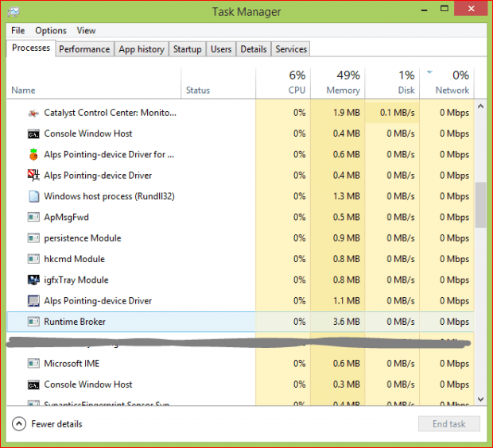
Task: Select the Processes tab
Action: pos(31,48)
